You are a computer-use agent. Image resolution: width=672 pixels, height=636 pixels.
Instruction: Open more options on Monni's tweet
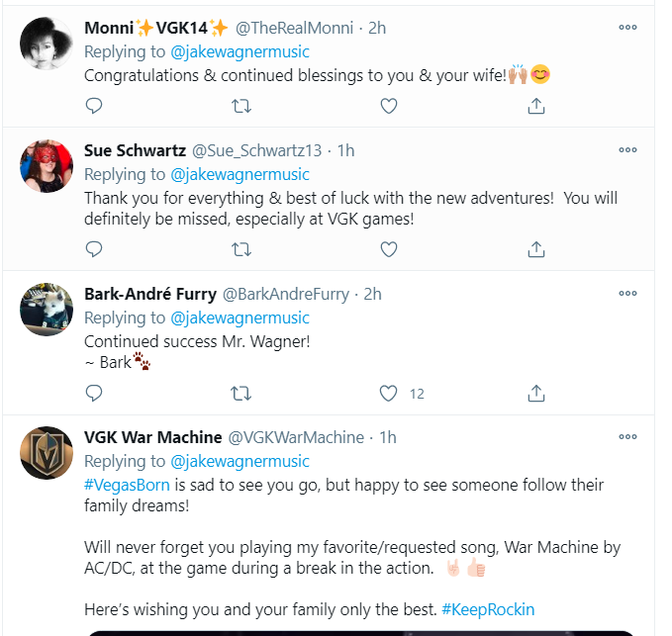(x=627, y=28)
